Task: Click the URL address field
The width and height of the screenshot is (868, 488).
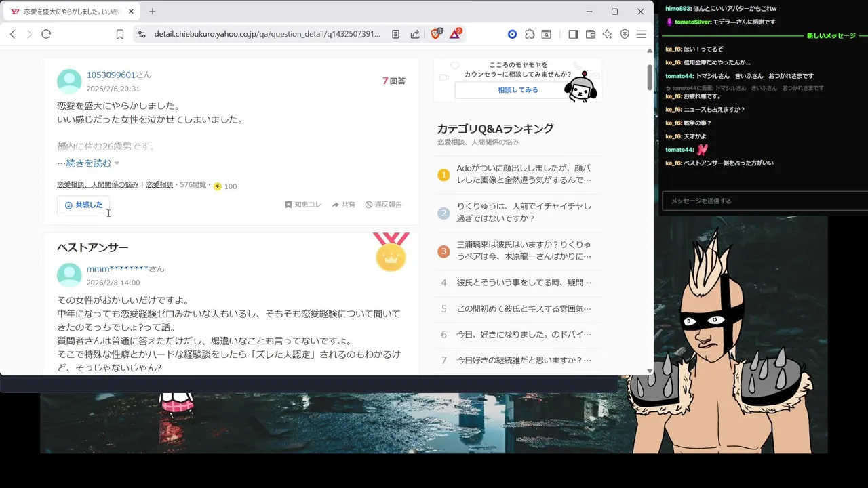Action: tap(267, 34)
